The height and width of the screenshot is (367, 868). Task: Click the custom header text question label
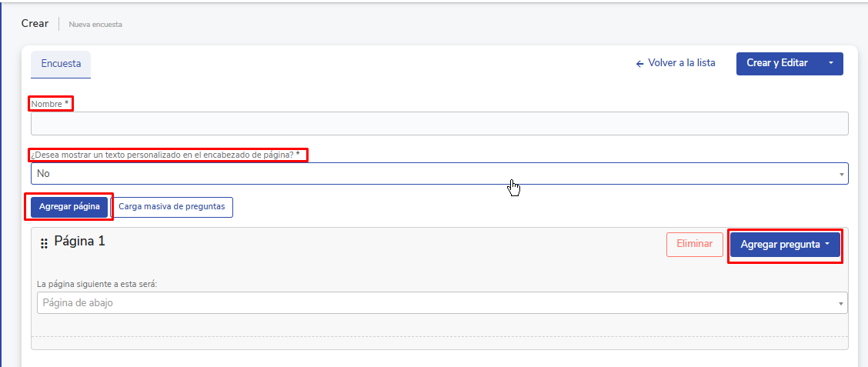click(168, 155)
